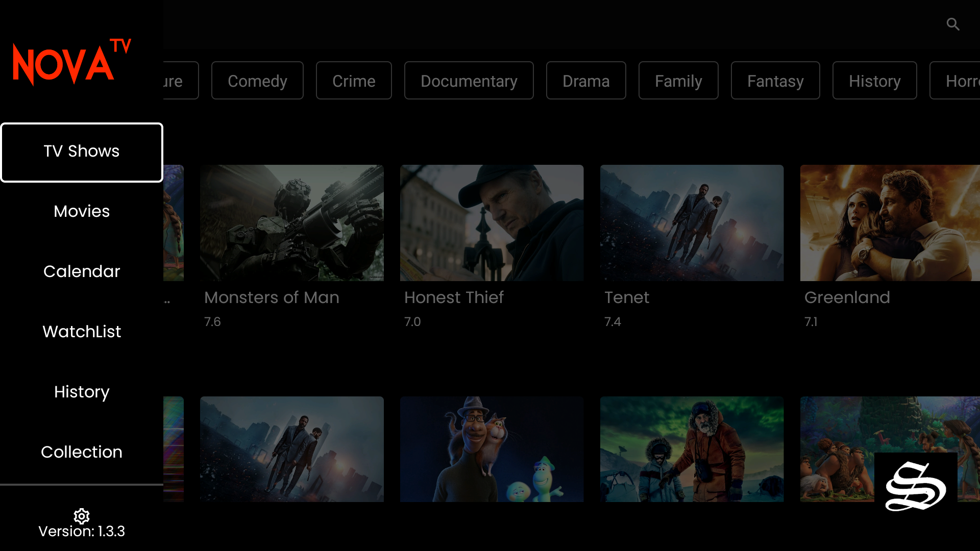The image size is (980, 551).
Task: Click the stylized S watermark logo
Action: tap(916, 486)
